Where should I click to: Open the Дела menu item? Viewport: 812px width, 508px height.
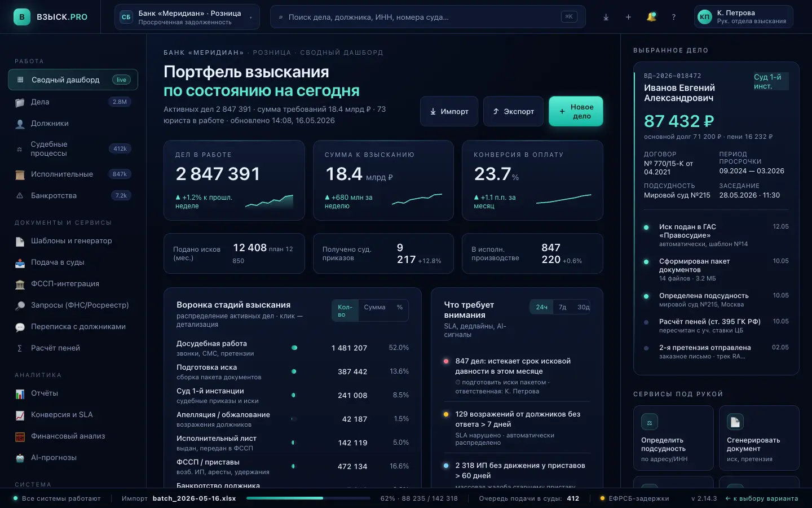click(x=73, y=102)
